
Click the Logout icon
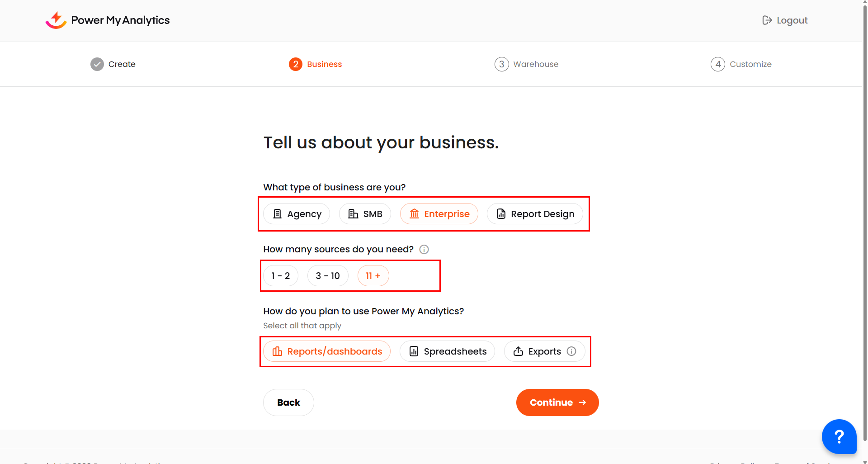coord(767,20)
